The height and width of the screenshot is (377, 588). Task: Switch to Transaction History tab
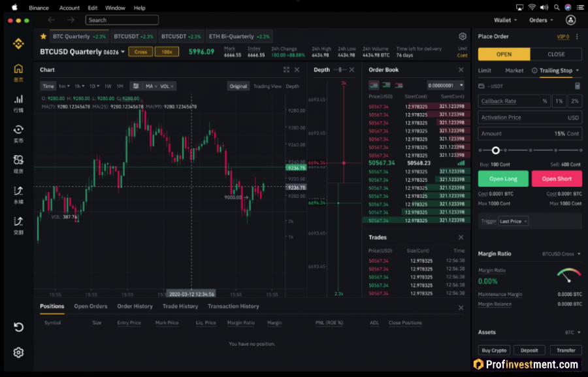pos(233,306)
